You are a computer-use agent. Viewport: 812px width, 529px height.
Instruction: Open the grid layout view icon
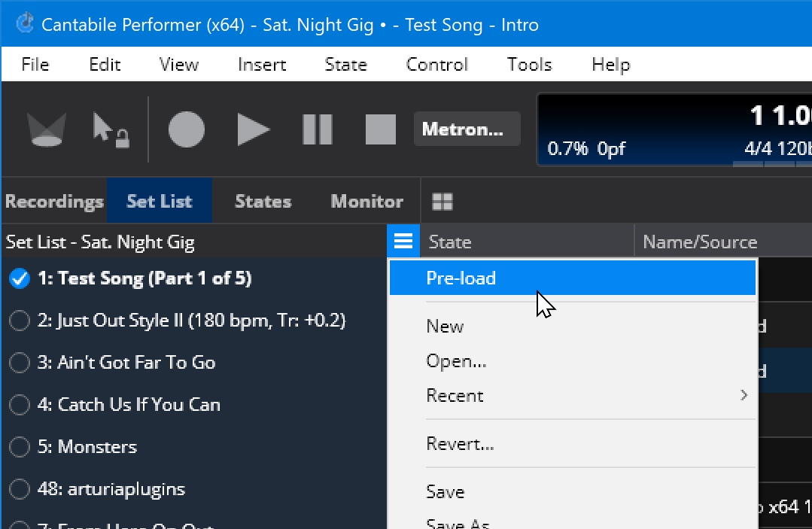(x=442, y=202)
